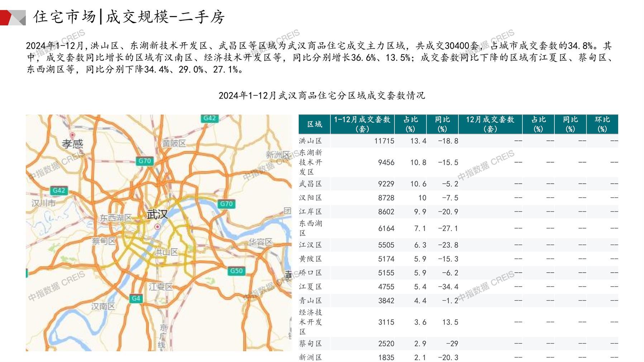Select the 东湖新技术开发区 row label
This screenshot has height=362, width=644.
pyautogui.click(x=310, y=162)
